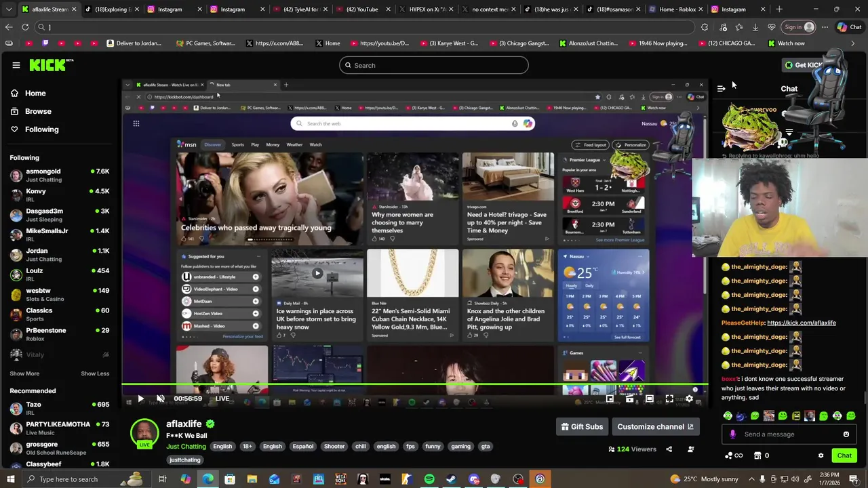The width and height of the screenshot is (868, 488).
Task: Open the Watch now bookmark
Action: click(x=786, y=43)
